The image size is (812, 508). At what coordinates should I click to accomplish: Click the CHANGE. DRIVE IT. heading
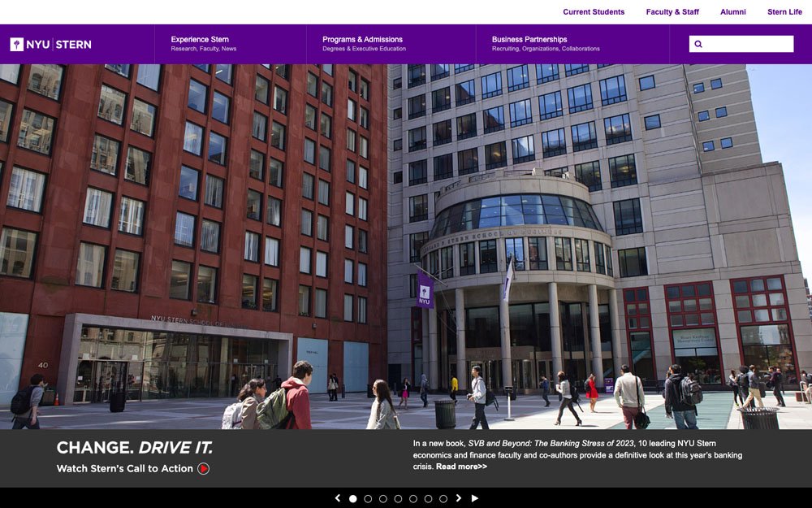135,447
